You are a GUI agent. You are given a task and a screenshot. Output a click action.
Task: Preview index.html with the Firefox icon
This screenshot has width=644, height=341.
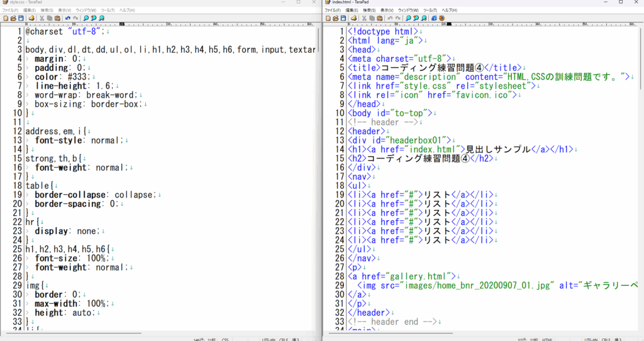point(441,18)
